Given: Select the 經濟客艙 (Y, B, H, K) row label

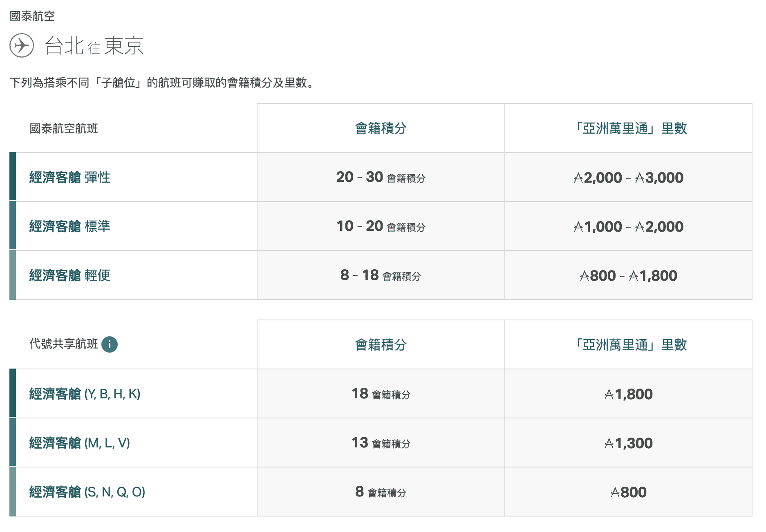Looking at the screenshot, I should coord(85,394).
